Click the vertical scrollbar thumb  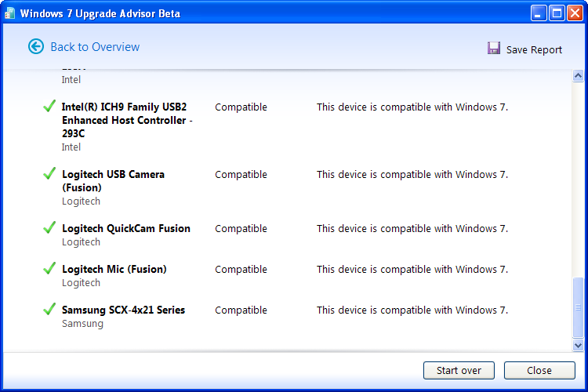coord(578,307)
